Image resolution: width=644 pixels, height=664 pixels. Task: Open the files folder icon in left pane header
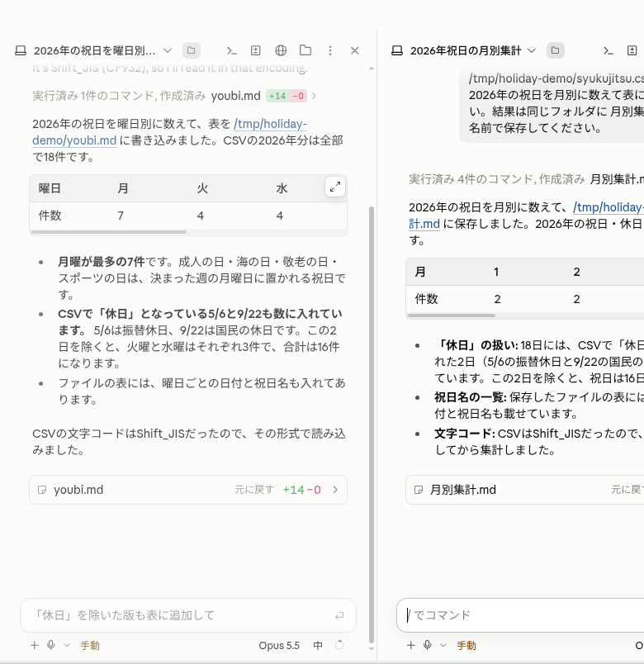305,51
